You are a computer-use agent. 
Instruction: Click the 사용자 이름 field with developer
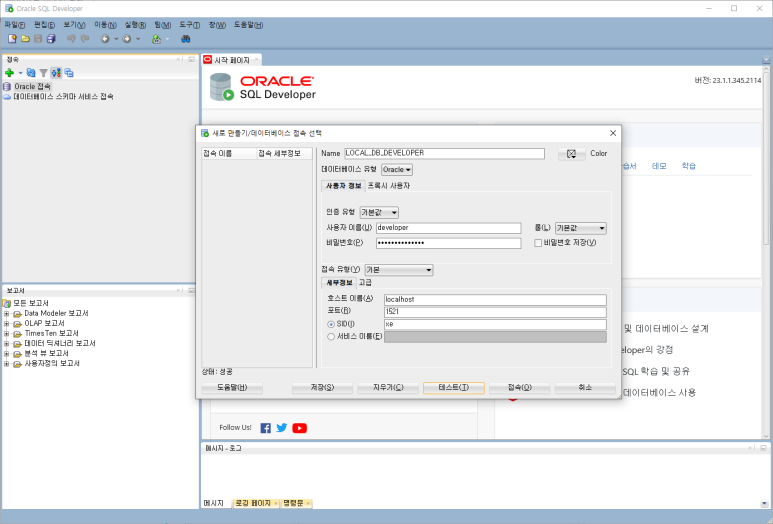point(448,228)
